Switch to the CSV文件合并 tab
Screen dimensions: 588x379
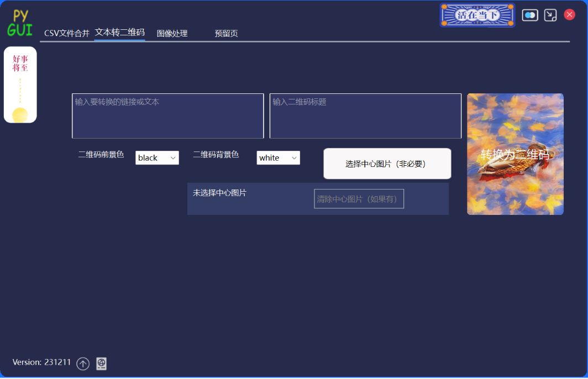point(66,33)
